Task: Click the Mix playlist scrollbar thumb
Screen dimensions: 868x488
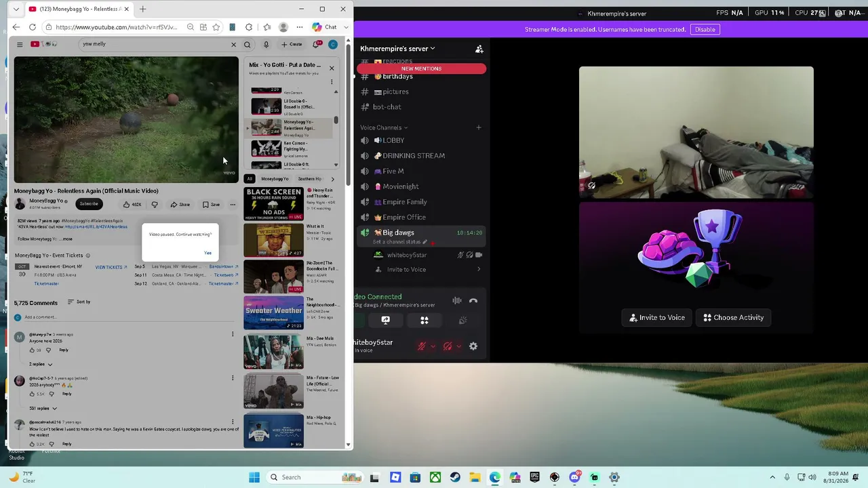Action: coord(336,120)
